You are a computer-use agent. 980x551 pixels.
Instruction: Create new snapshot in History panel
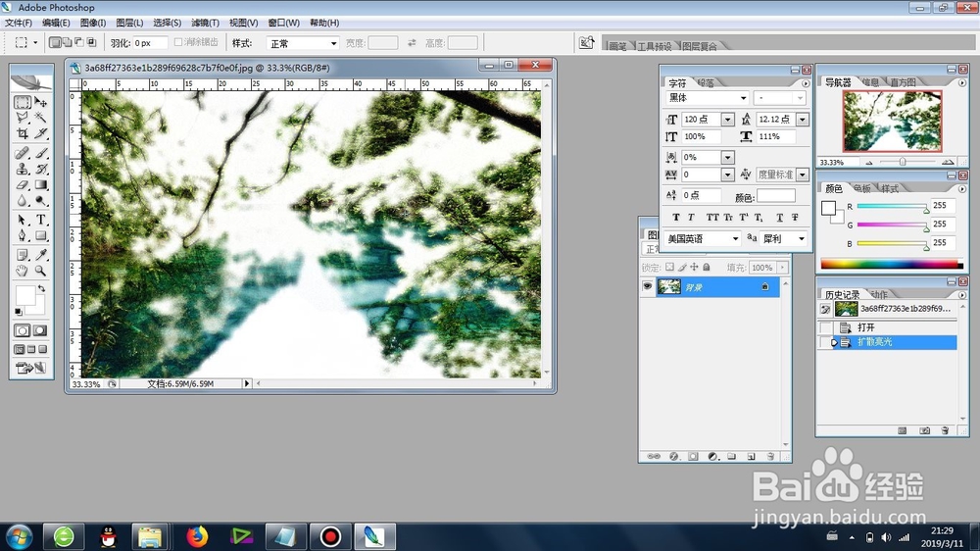click(924, 430)
